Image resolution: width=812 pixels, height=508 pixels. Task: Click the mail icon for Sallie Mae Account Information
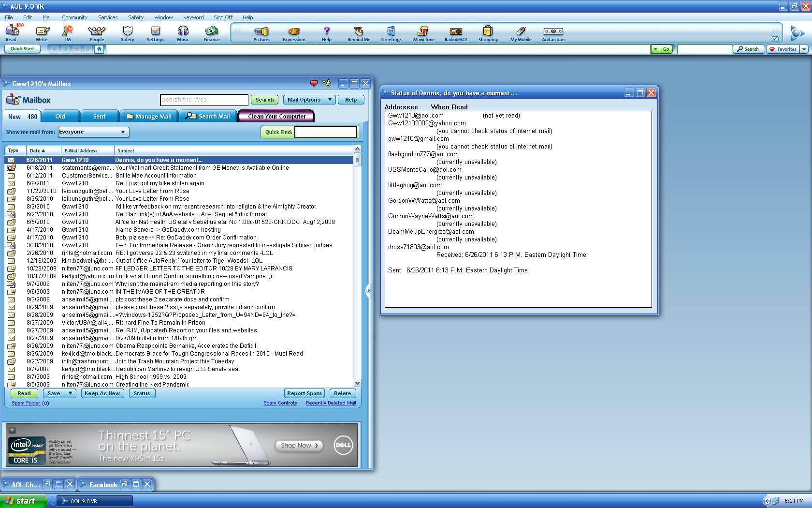[11, 176]
